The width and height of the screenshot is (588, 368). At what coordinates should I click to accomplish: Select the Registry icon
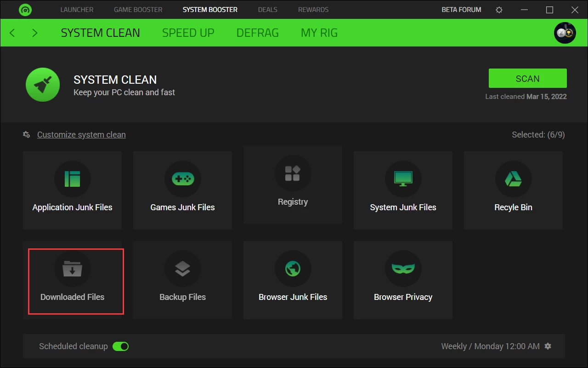293,173
